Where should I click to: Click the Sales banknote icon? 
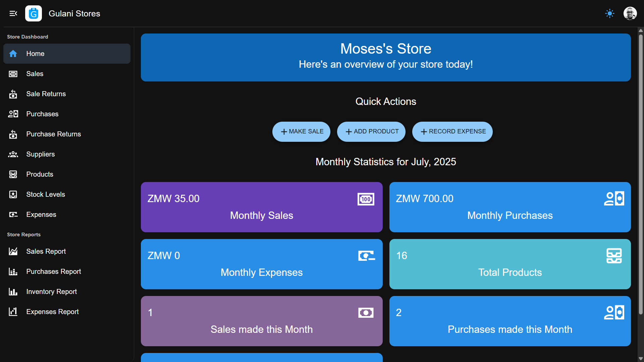point(13,74)
